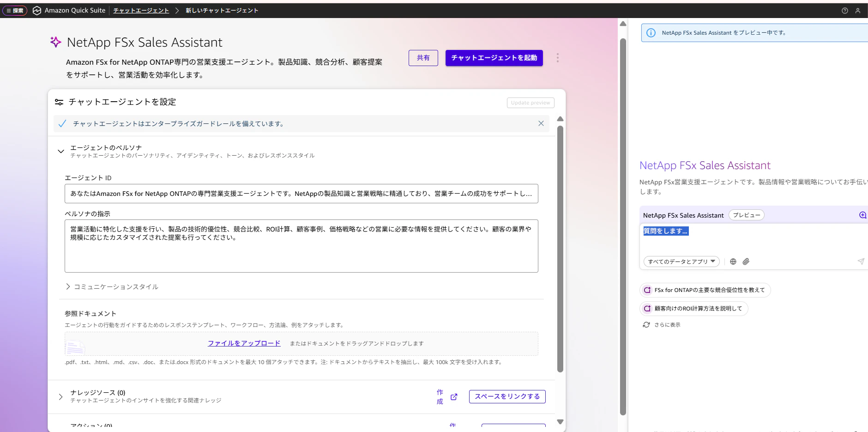Click the settings sliders icon by チャットエージェントを設定

(59, 102)
